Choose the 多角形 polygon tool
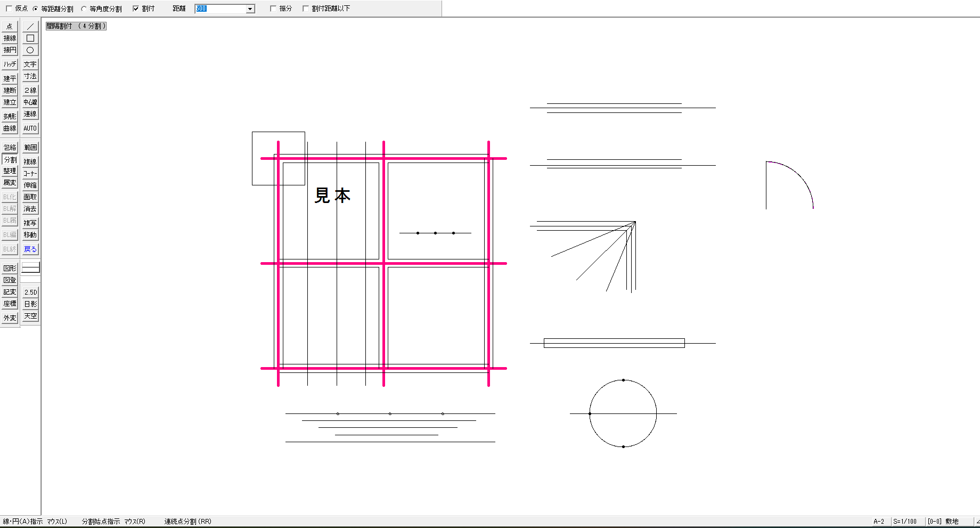The height and width of the screenshot is (528, 980). [10, 117]
